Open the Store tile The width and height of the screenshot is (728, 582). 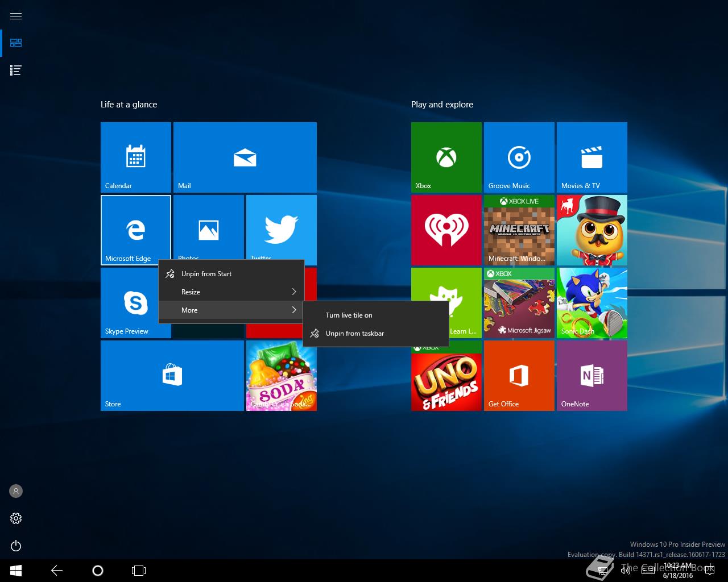pyautogui.click(x=172, y=376)
